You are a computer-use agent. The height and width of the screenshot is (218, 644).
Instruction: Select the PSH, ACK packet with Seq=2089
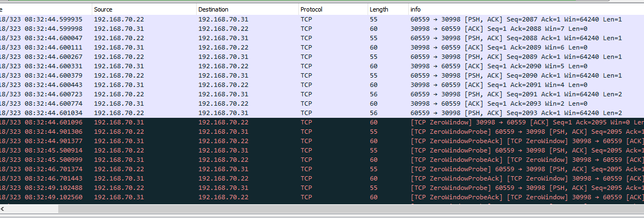point(322,57)
